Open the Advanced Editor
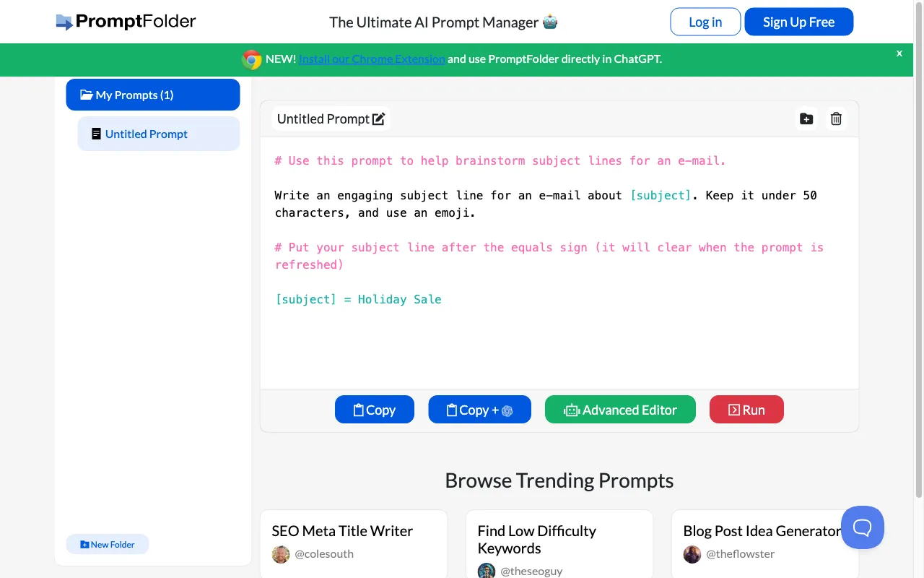Screen dimensions: 924x578 pyautogui.click(x=620, y=410)
